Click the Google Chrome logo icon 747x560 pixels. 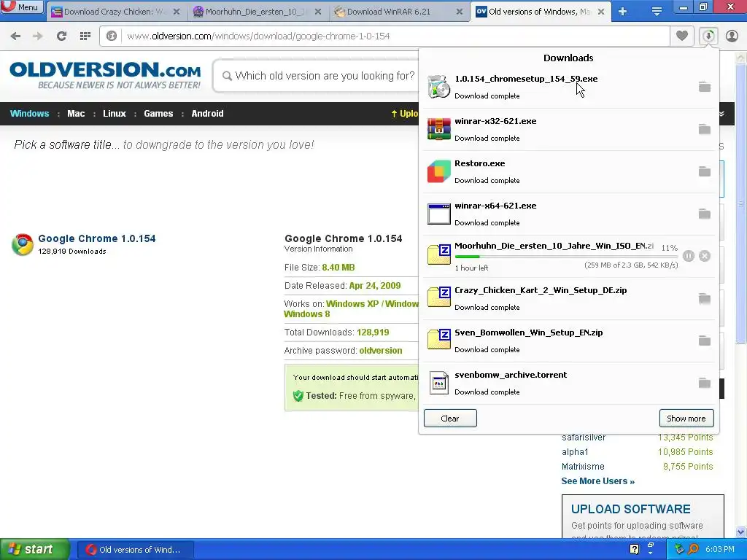(23, 244)
